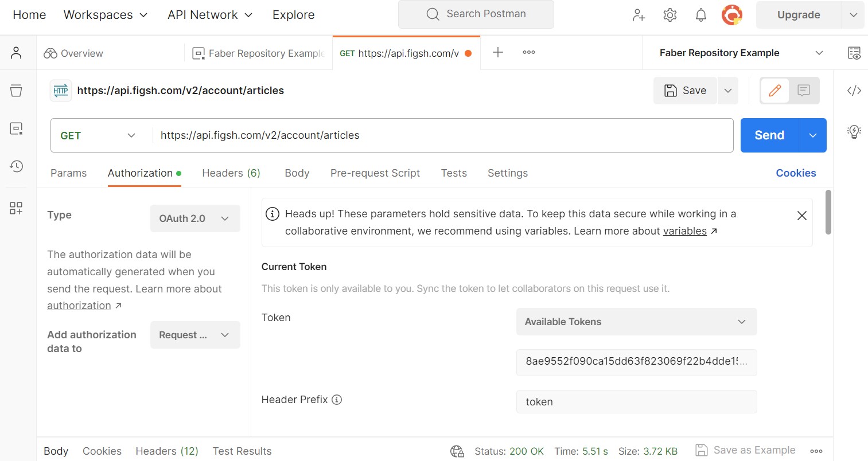Switch to the Settings tab
868x461 pixels.
point(508,173)
